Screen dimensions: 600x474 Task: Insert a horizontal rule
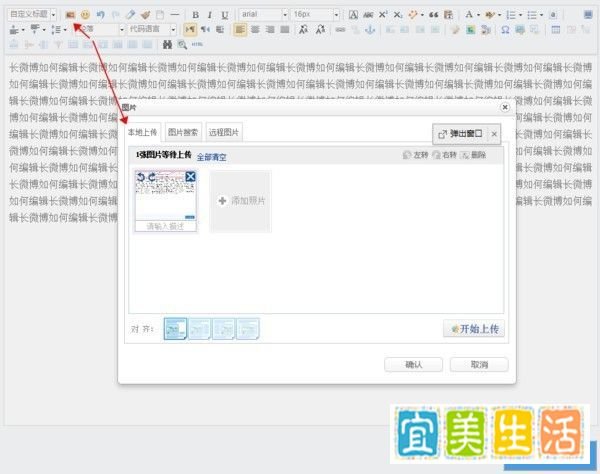(174, 15)
